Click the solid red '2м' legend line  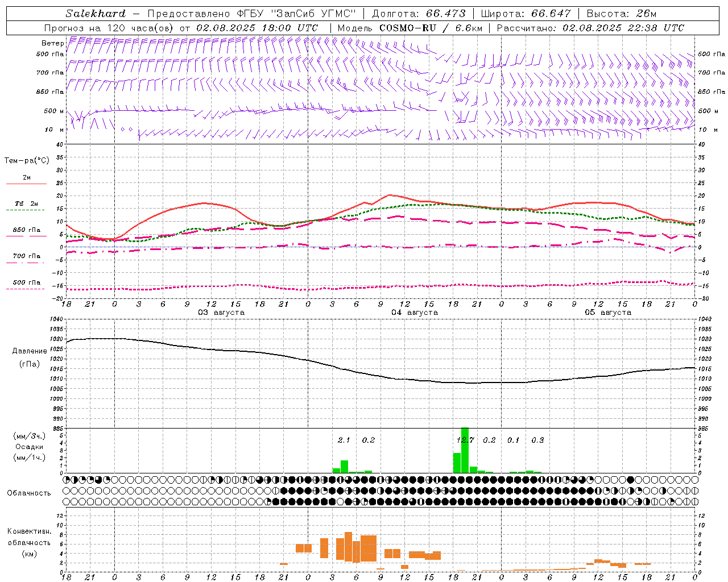[26, 184]
